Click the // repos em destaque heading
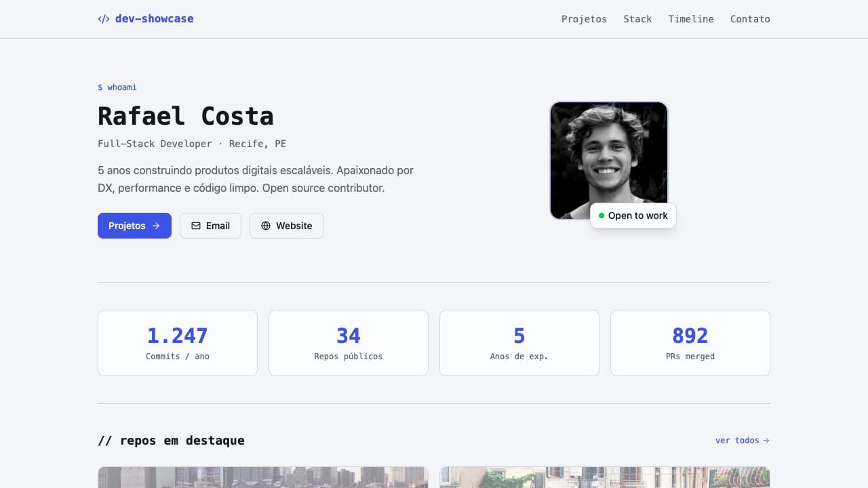 [171, 441]
